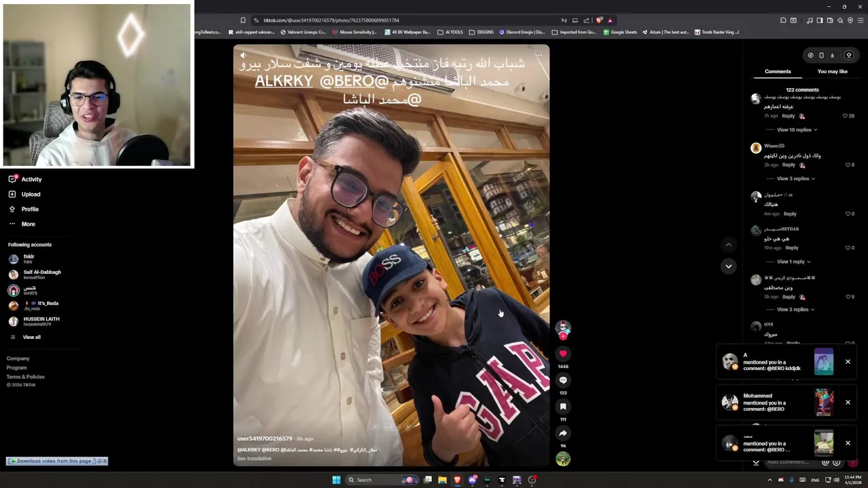Like the comment with 9 likes
Screen dimensions: 868x488
(x=848, y=296)
